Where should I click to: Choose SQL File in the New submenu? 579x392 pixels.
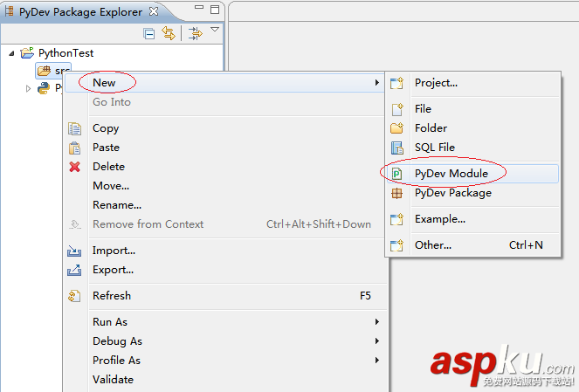coord(472,148)
